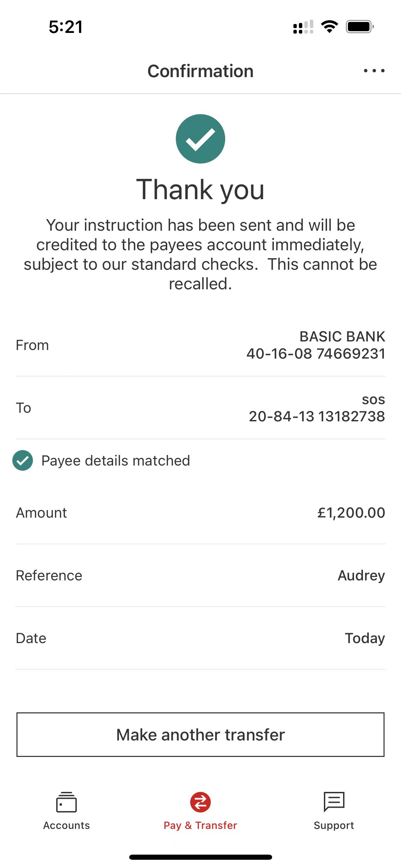Tap the sos payee account number
Screen dimensions: 401x868
(317, 416)
